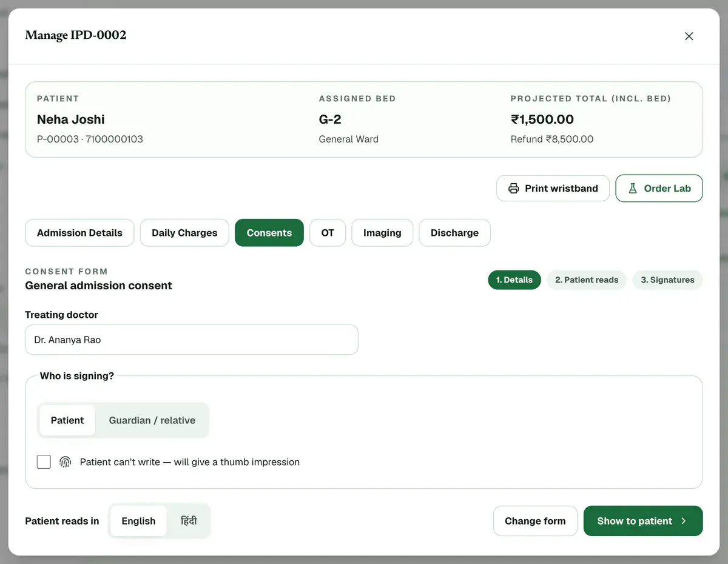Open the OT tab
The image size is (728, 564).
(x=328, y=233)
